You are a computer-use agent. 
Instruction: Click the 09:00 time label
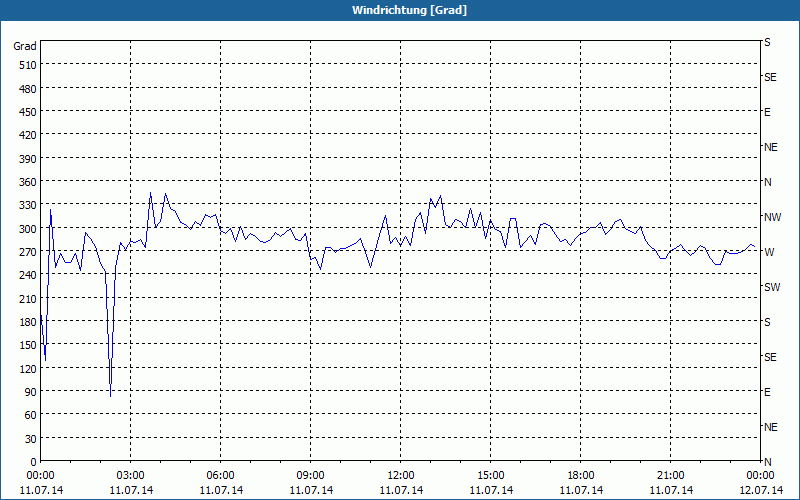point(310,476)
